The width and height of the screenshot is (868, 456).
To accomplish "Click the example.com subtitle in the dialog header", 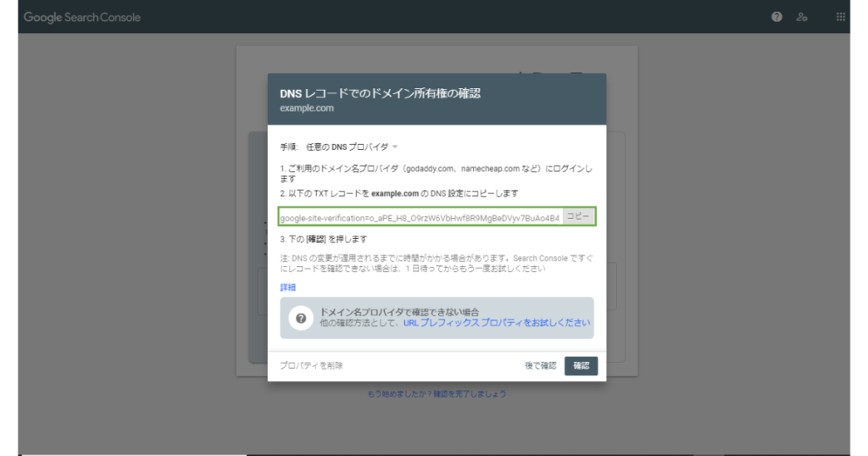I will pyautogui.click(x=307, y=108).
